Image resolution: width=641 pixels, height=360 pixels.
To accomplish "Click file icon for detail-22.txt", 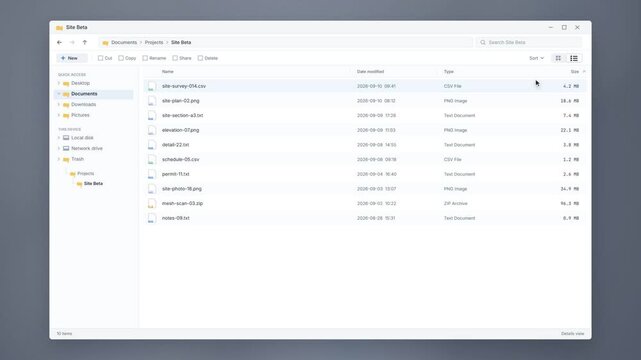I will pos(152,145).
